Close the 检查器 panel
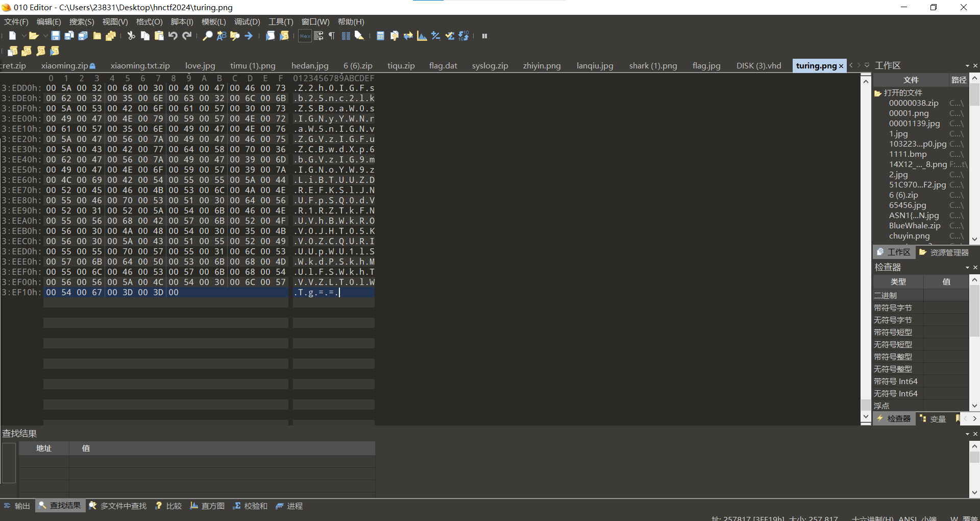 tap(975, 268)
